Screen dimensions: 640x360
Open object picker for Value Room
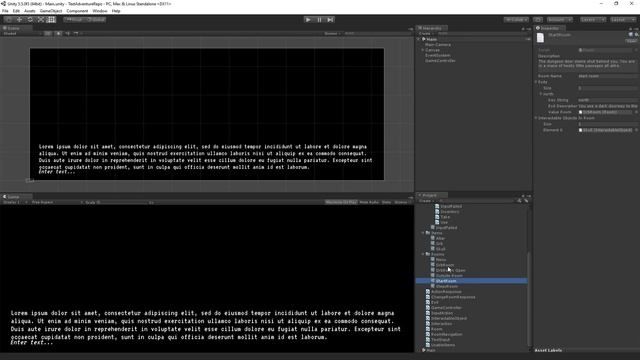[636, 112]
